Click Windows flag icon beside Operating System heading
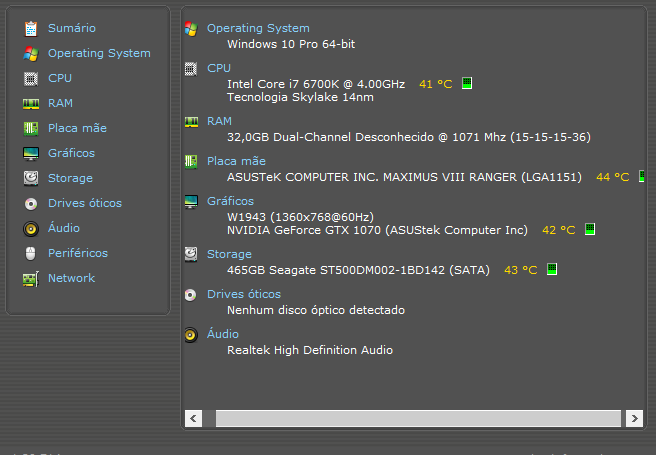Viewport: 657px width, 455px height. tap(191, 29)
